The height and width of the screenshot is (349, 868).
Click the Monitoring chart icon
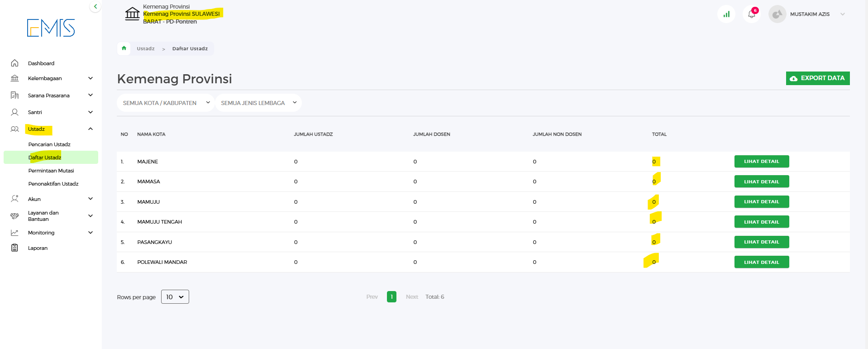pyautogui.click(x=14, y=233)
